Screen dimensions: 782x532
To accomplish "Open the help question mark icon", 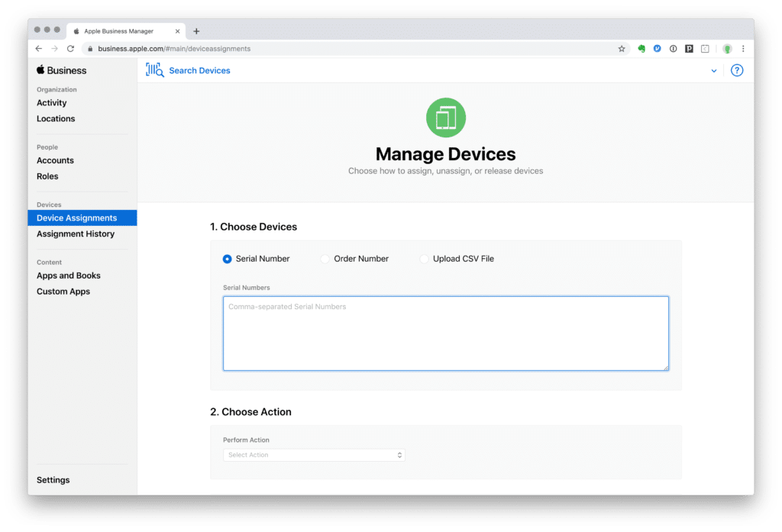I will pos(737,70).
